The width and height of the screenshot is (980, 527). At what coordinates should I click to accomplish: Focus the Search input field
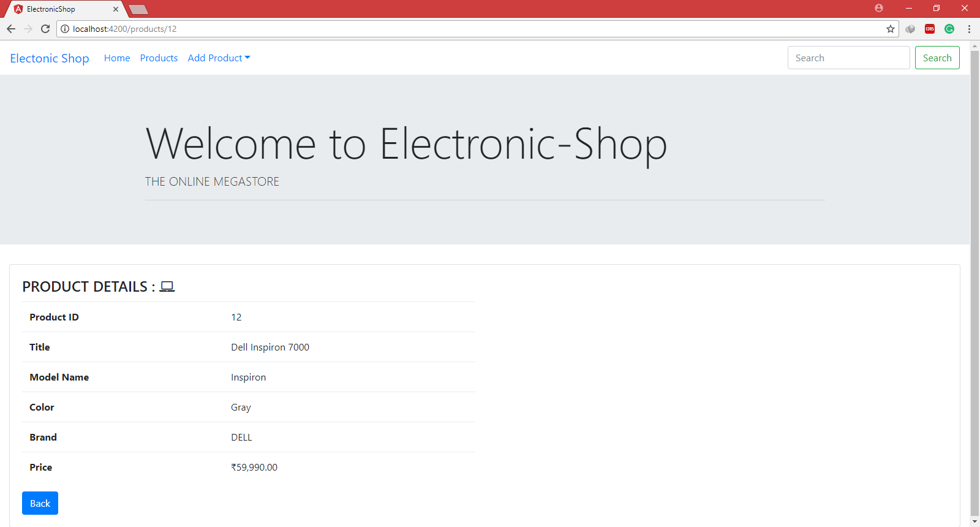(x=848, y=58)
